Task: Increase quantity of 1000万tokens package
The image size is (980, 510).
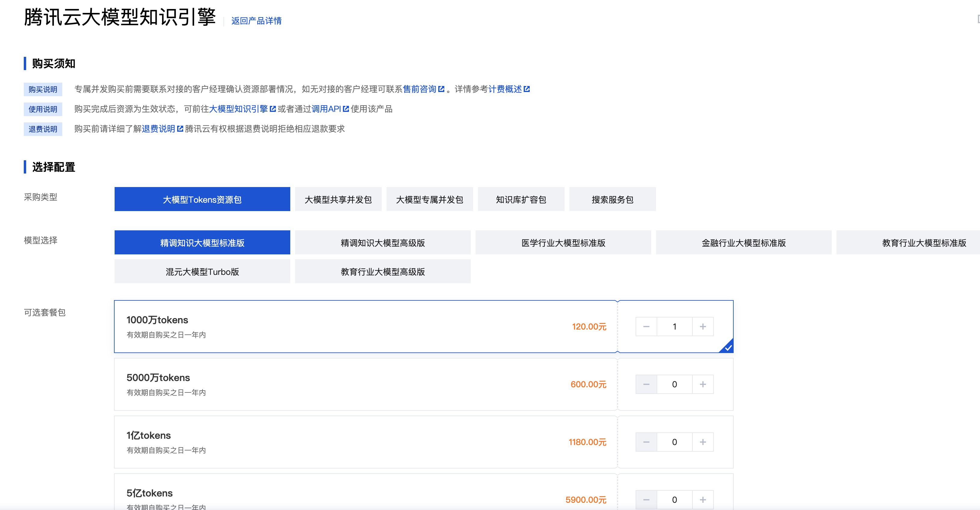Action: (x=703, y=327)
